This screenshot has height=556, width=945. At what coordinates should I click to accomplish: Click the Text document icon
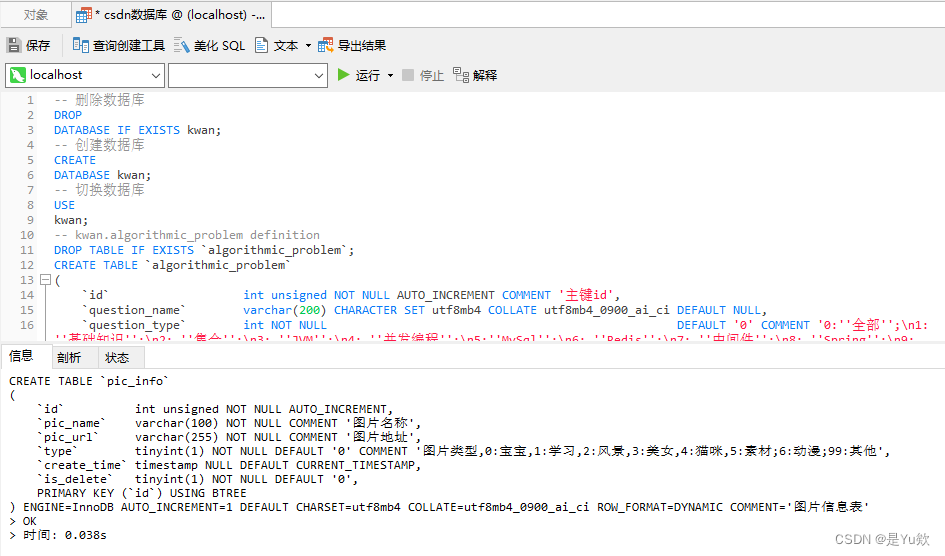pos(261,45)
